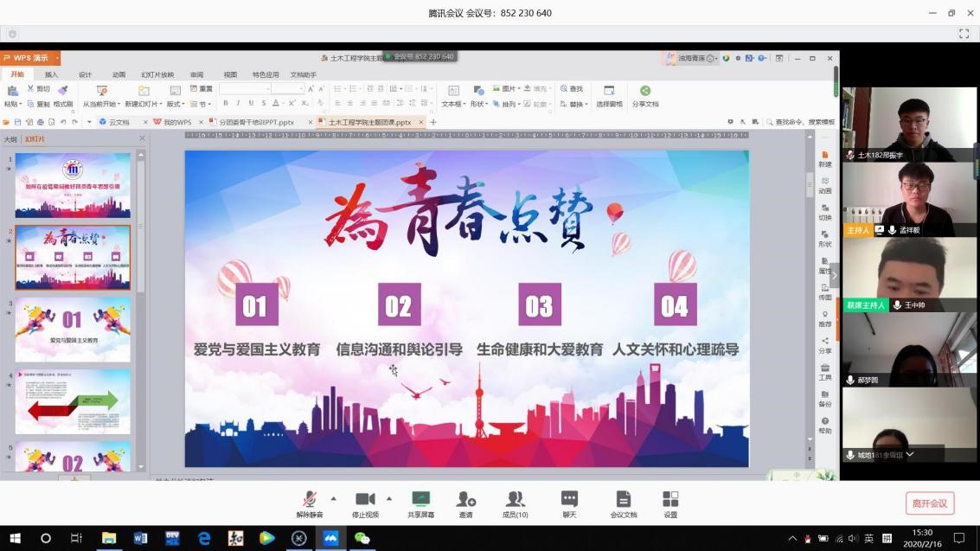Viewport: 980px width, 551px height.
Task: Stop video using the camera button
Action: [x=365, y=500]
